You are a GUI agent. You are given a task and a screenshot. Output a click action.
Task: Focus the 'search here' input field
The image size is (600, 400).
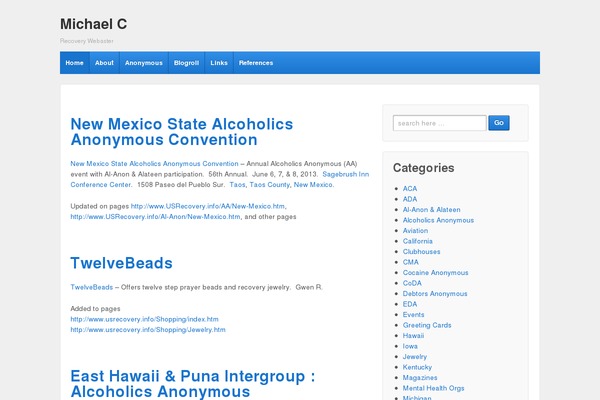pyautogui.click(x=440, y=123)
